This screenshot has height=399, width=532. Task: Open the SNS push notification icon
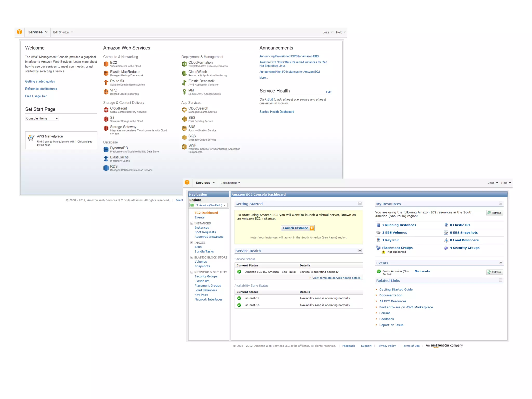click(184, 128)
